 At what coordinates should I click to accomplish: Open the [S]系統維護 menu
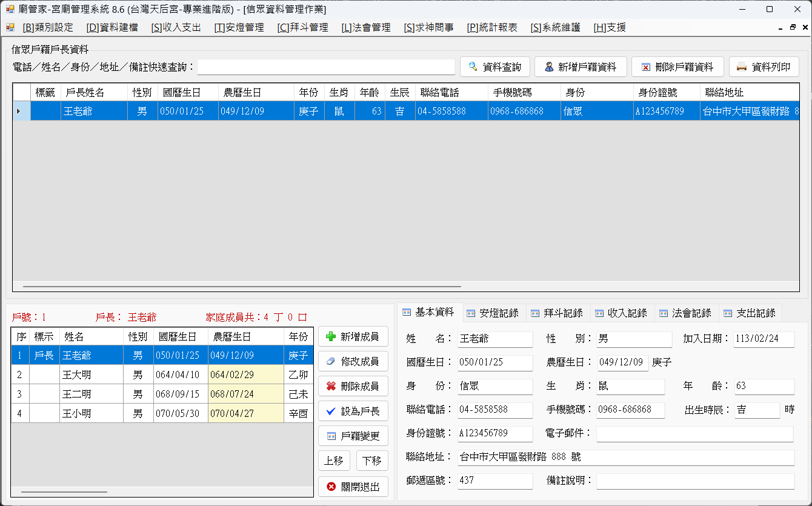tap(555, 27)
